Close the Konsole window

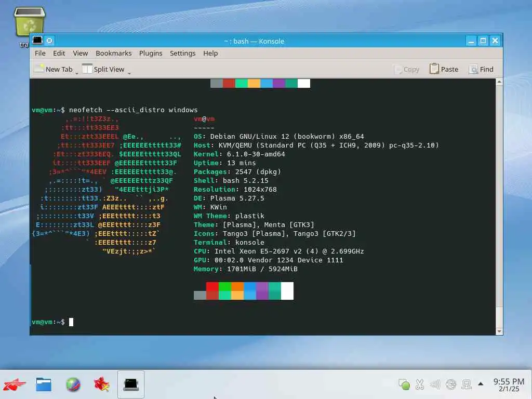495,41
